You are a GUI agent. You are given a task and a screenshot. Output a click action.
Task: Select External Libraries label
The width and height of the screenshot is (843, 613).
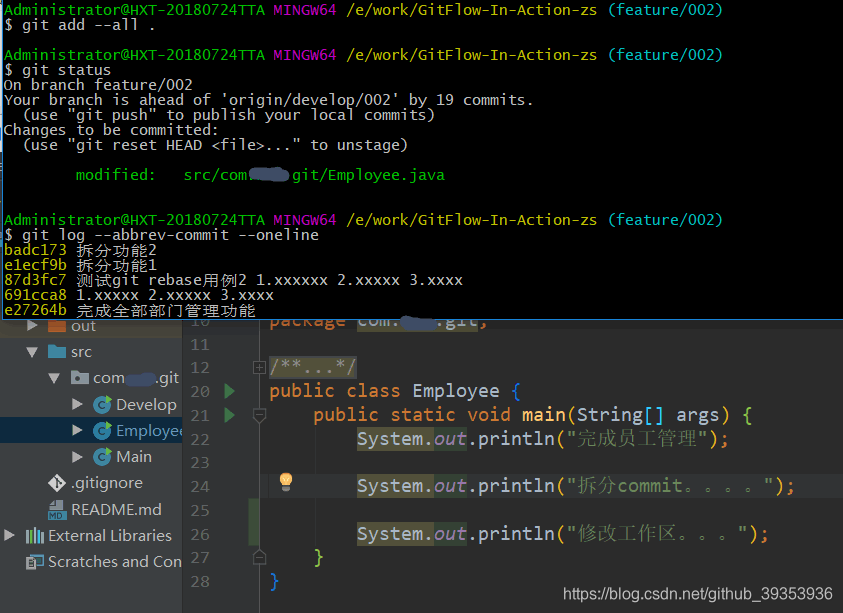click(x=110, y=536)
